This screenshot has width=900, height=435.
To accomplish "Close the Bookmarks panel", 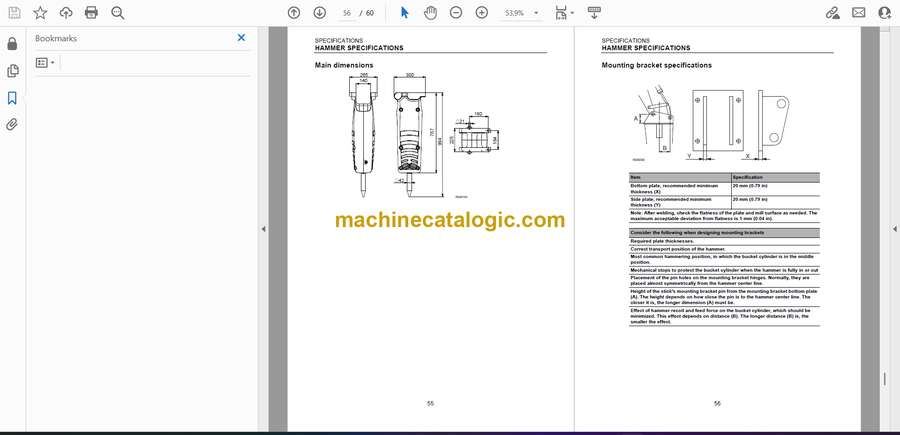I will (241, 38).
